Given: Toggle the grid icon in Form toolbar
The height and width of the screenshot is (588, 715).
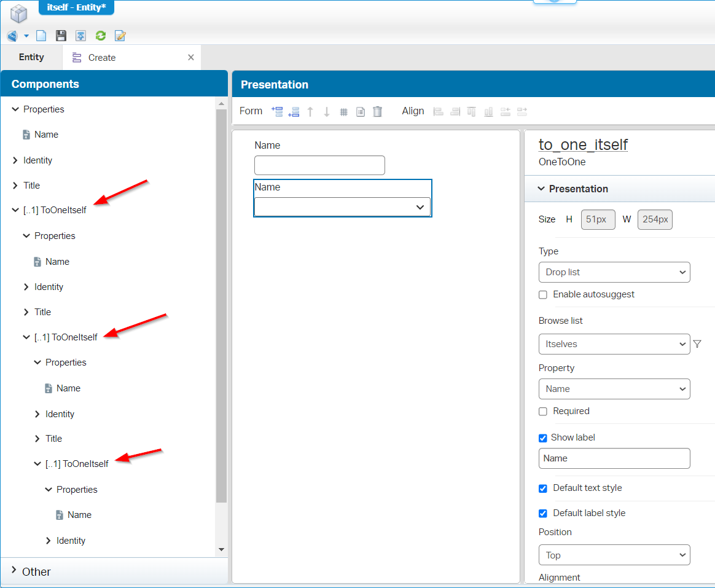Looking at the screenshot, I should (x=344, y=112).
